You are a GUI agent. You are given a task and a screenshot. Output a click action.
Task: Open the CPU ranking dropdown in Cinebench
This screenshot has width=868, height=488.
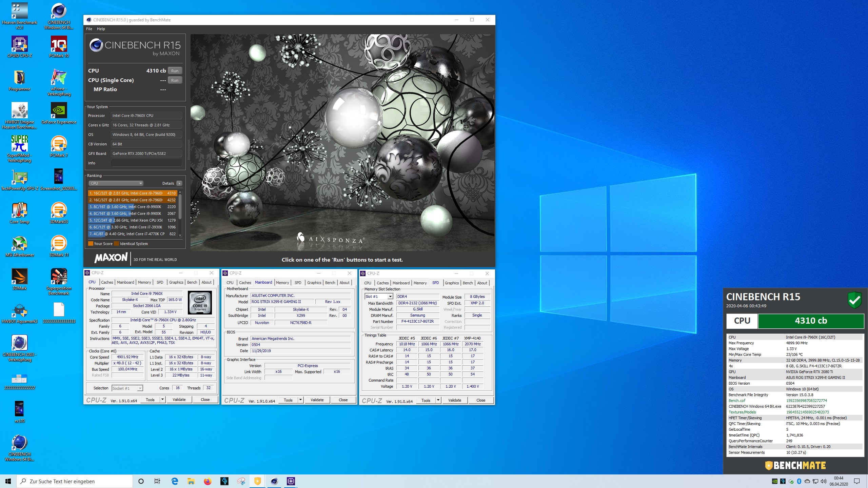click(x=116, y=183)
